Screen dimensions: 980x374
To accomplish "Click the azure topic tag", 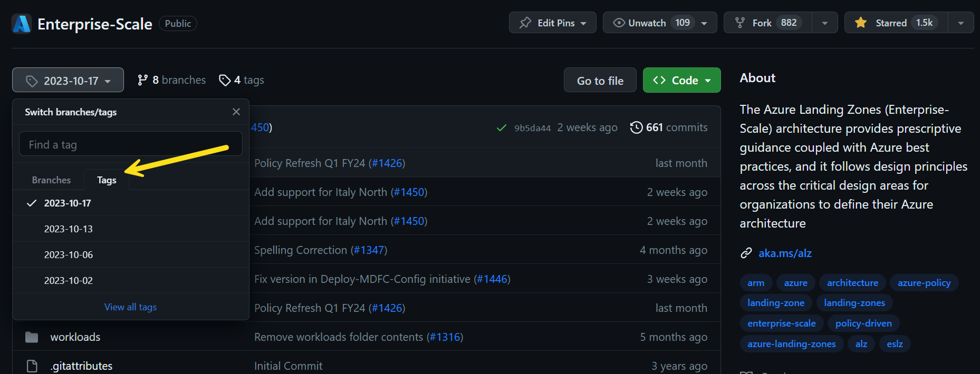I will (795, 283).
